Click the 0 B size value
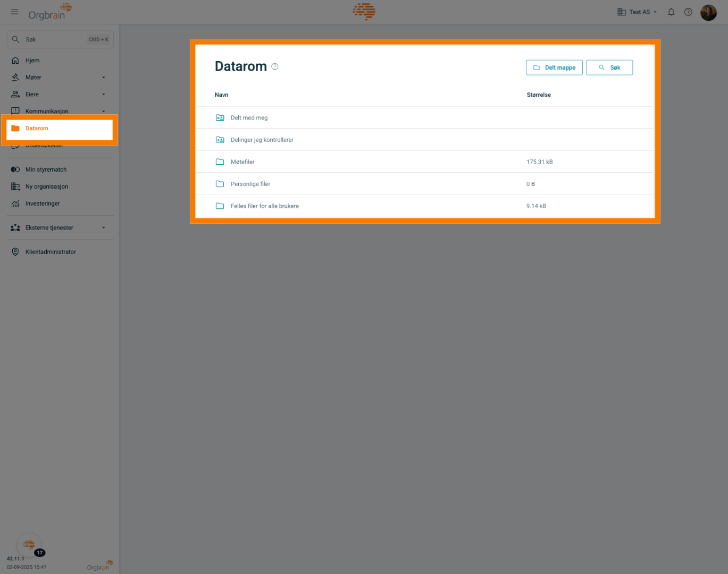 (x=531, y=184)
